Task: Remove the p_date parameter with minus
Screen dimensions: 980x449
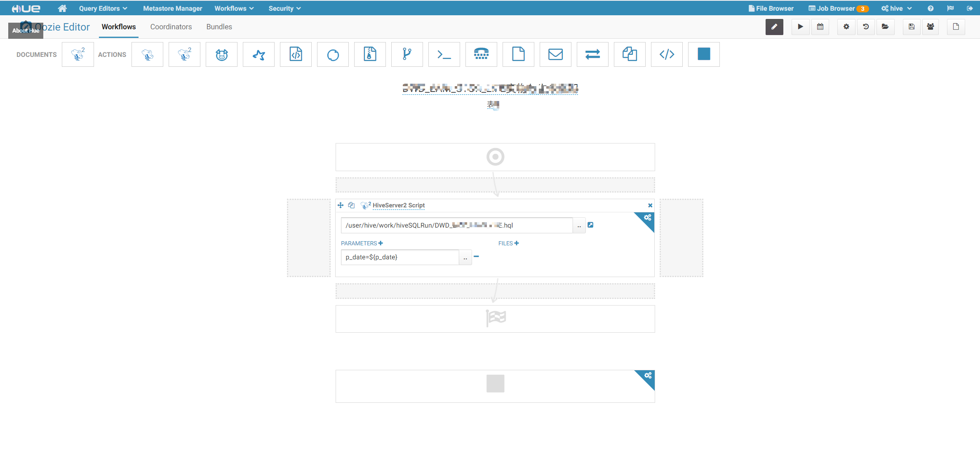Action: [476, 256]
